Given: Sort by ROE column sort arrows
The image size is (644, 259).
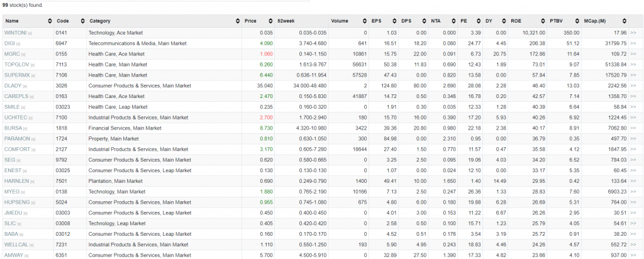Looking at the screenshot, I should pos(543,21).
